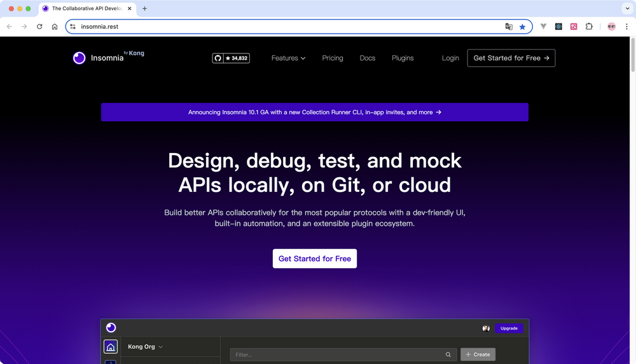Image resolution: width=636 pixels, height=364 pixels.
Task: Click the translate page icon
Action: (x=509, y=27)
